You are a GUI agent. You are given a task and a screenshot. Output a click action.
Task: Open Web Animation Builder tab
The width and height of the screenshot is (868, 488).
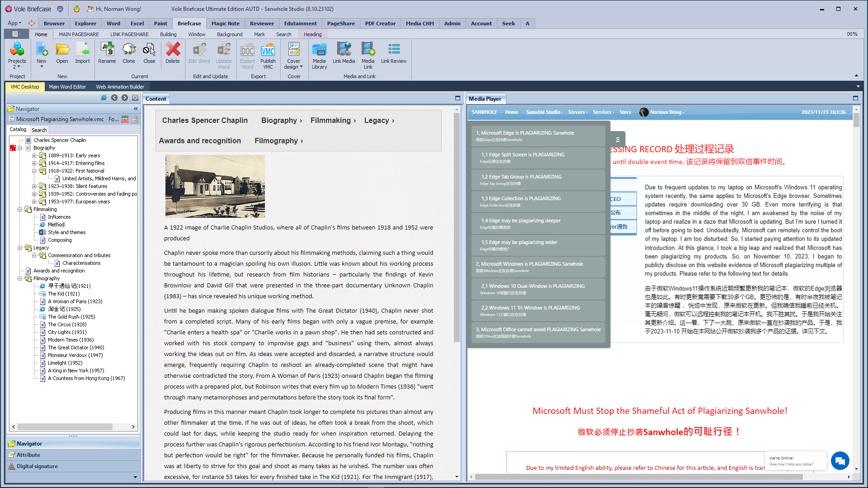120,86
